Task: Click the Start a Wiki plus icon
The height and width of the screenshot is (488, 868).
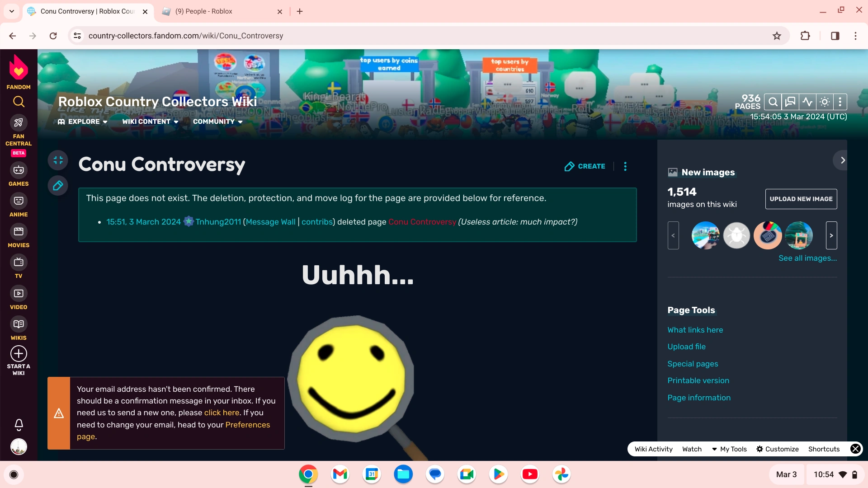Action: [x=19, y=354]
